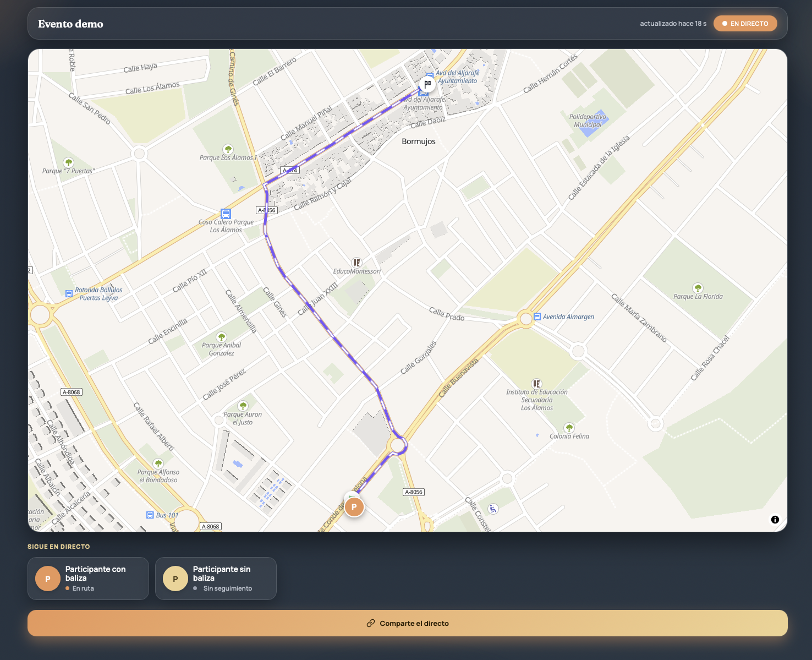Select the Participante sin baliza card
The height and width of the screenshot is (660, 812).
point(216,579)
